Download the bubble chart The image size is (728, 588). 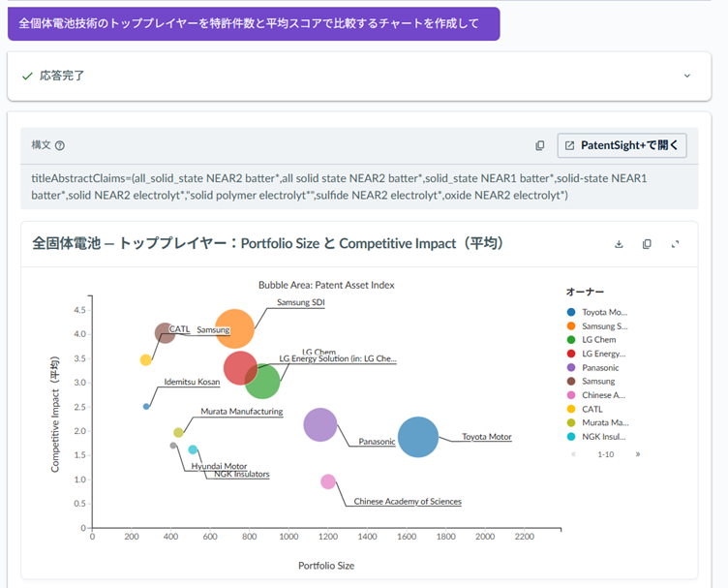[x=619, y=244]
